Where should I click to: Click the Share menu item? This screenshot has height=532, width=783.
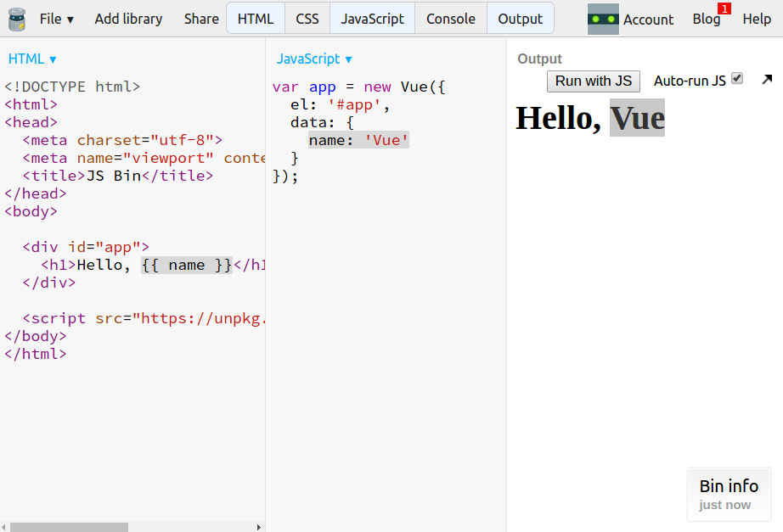pos(201,19)
